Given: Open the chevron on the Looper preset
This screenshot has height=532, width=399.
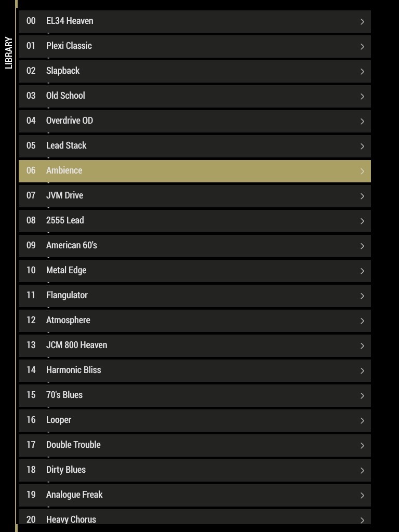Looking at the screenshot, I should (x=362, y=420).
